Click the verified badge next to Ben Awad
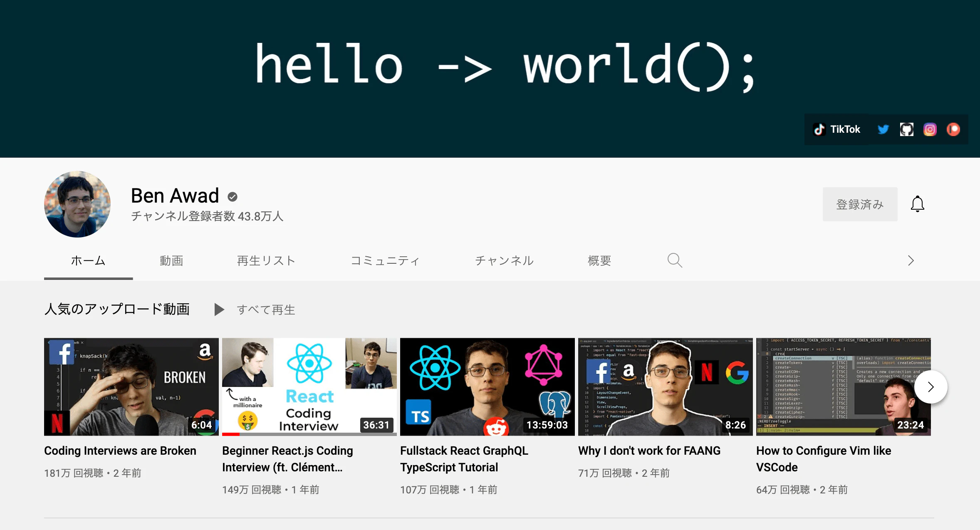 [x=233, y=197]
